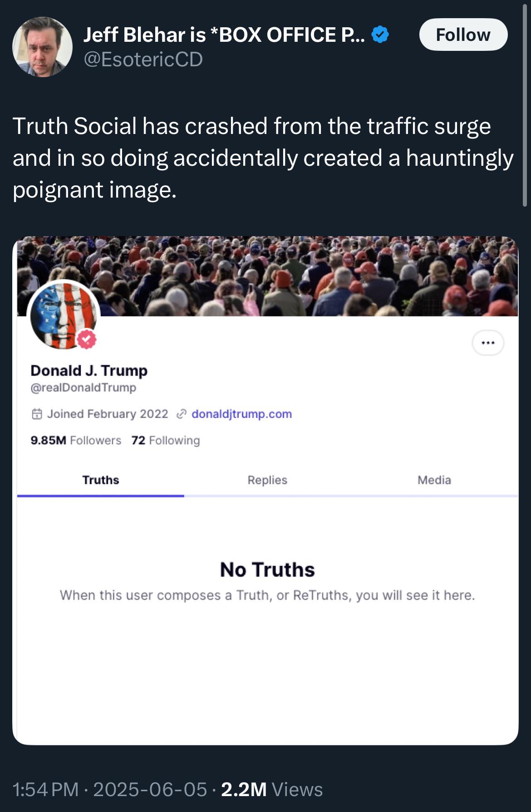Click the flag-painted face profile picture

pos(63,316)
